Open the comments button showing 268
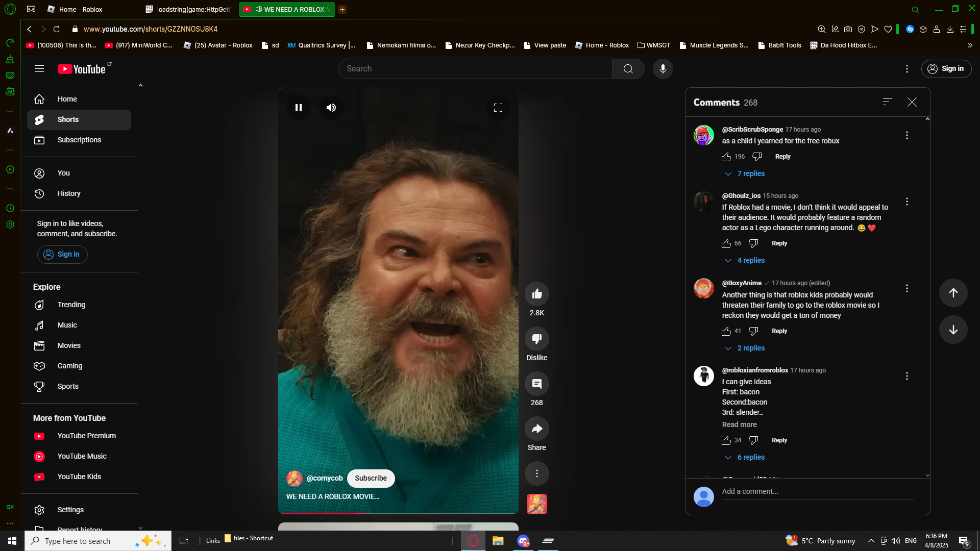980x551 pixels. coord(536,384)
